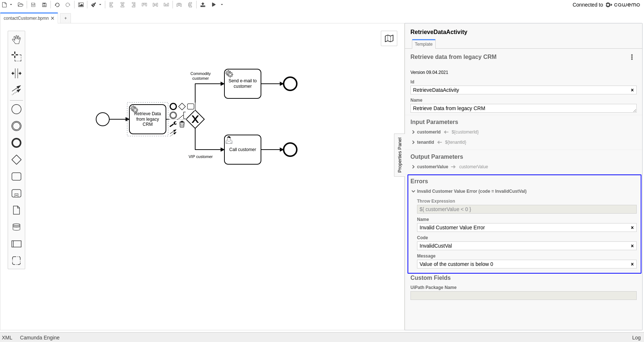Create an intermediate event from the palette
Image resolution: width=644 pixels, height=342 pixels.
click(16, 126)
